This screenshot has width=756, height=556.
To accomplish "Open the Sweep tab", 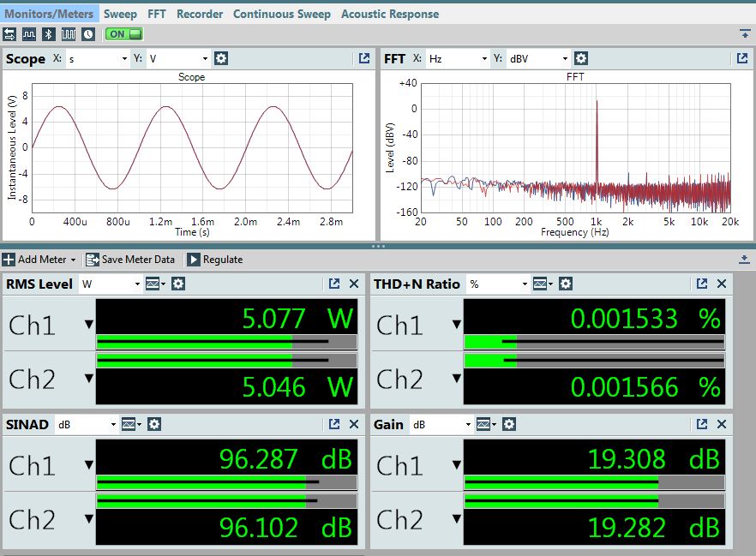I will coord(120,14).
